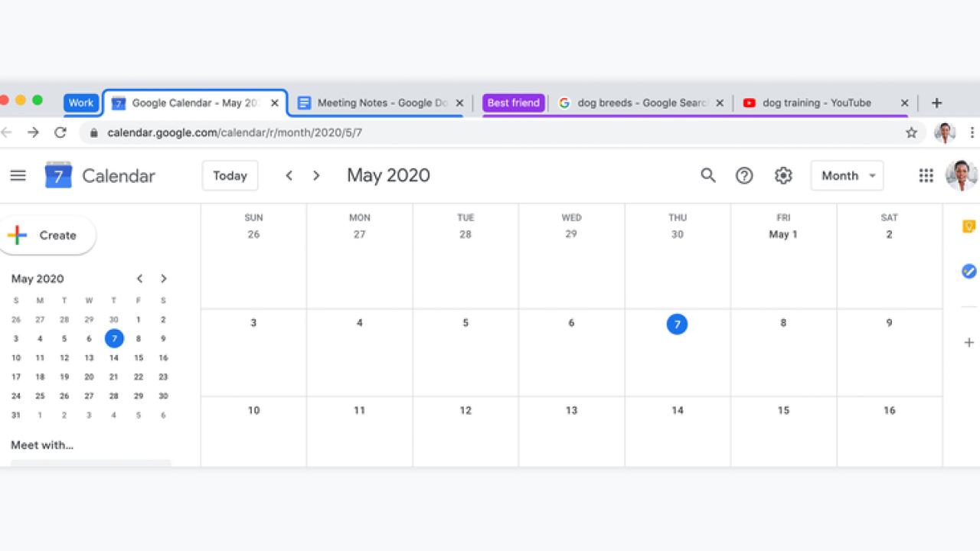
Task: Select day 30 in main calendar grid
Action: pos(677,234)
